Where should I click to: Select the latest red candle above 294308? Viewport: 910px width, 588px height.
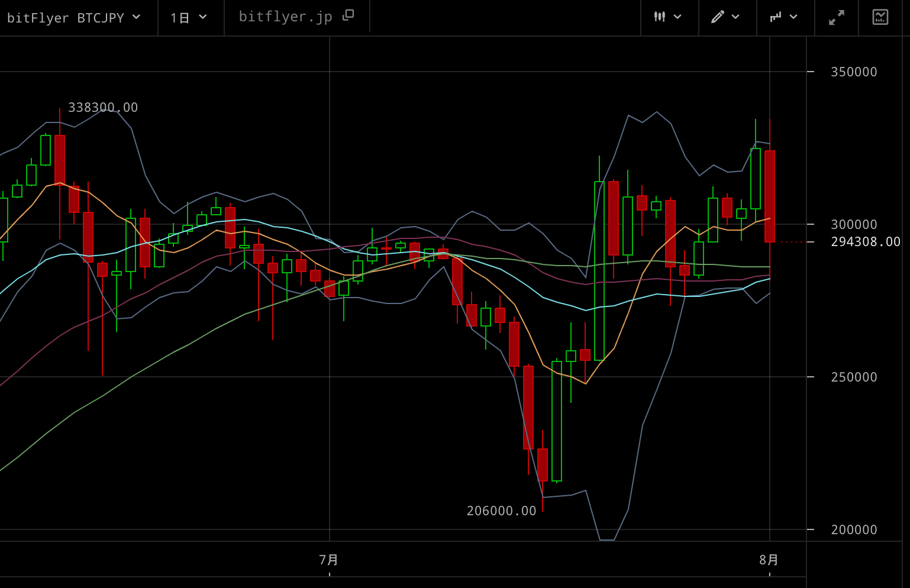pyautogui.click(x=770, y=196)
